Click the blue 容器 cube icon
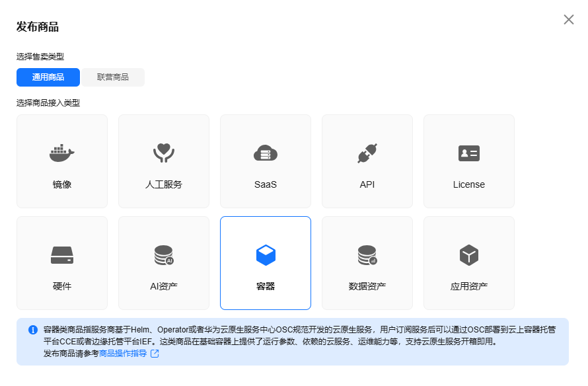 [266, 255]
